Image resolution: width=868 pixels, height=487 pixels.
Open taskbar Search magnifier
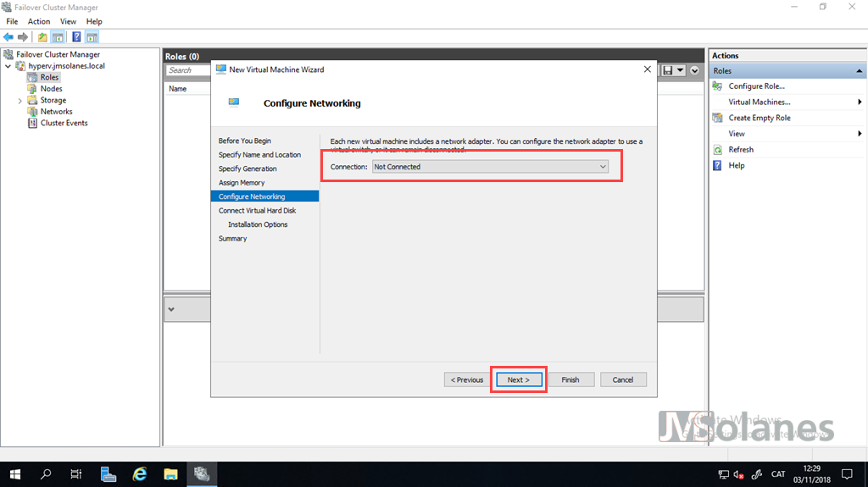[x=46, y=474]
